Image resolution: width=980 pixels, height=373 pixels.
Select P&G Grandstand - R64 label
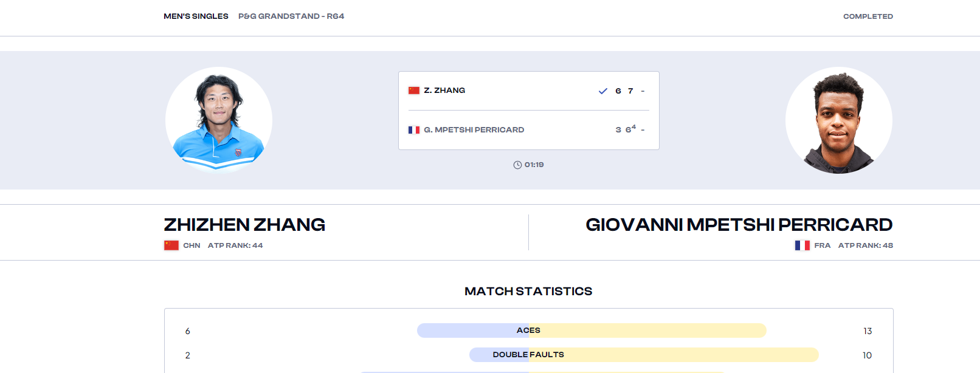pyautogui.click(x=291, y=16)
